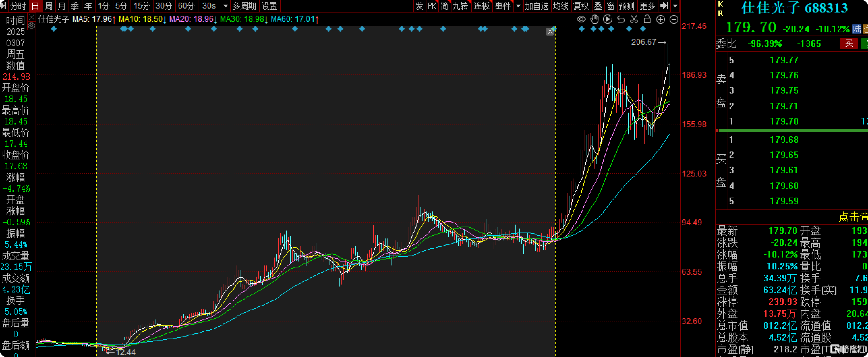Click the collapse arrow icon left of 分时

tap(4, 6)
